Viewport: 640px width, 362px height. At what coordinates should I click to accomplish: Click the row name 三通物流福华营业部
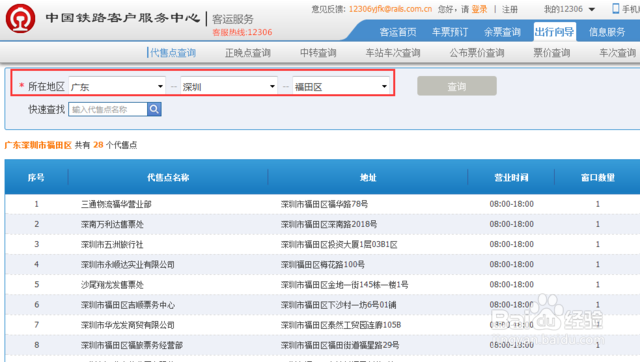(x=116, y=204)
